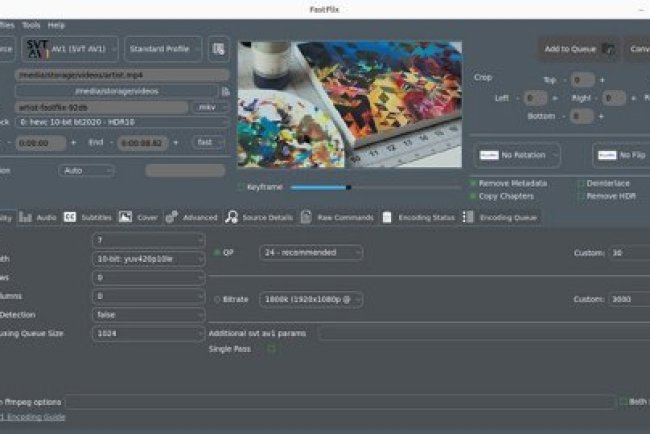Select the Bitrate radio button
This screenshot has height=434, width=650.
[x=217, y=299]
